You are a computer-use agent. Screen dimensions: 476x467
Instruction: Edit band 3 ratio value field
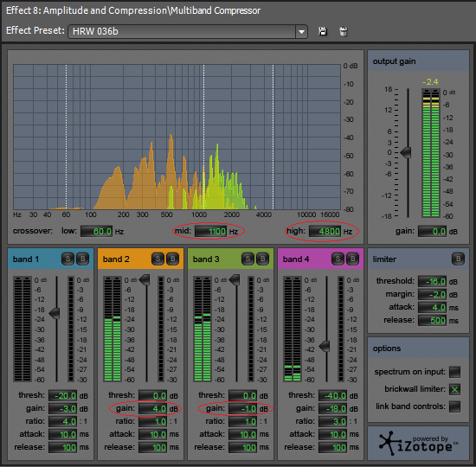[x=242, y=421]
